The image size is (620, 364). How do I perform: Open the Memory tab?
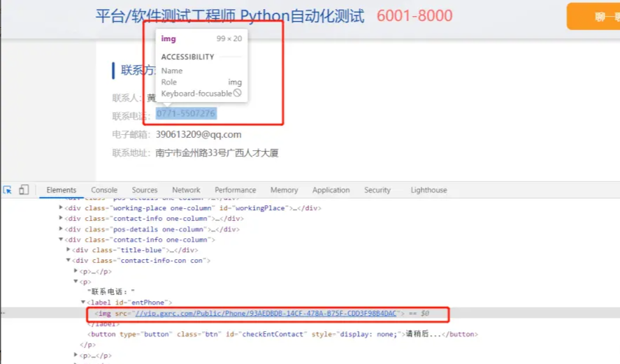pyautogui.click(x=284, y=190)
